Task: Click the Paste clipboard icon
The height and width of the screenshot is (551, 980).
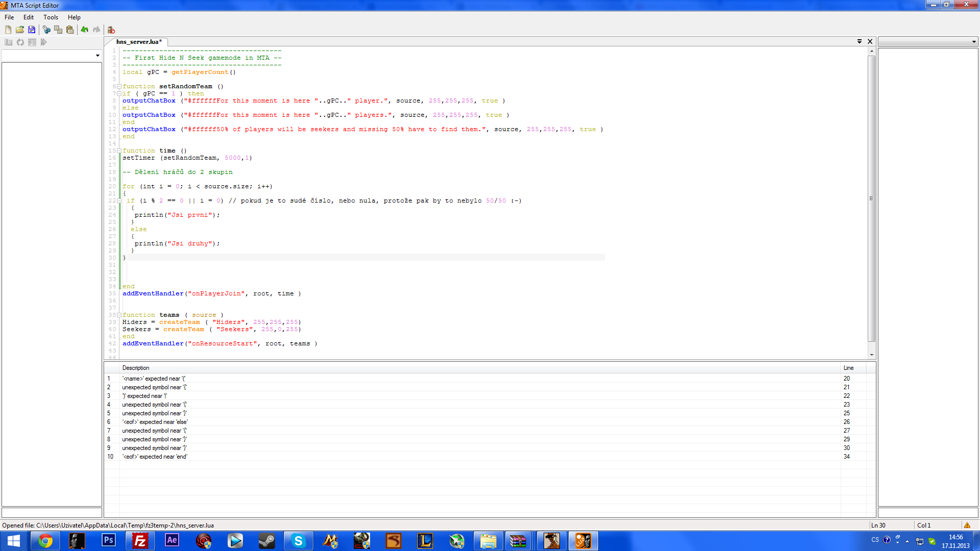Action: click(70, 30)
